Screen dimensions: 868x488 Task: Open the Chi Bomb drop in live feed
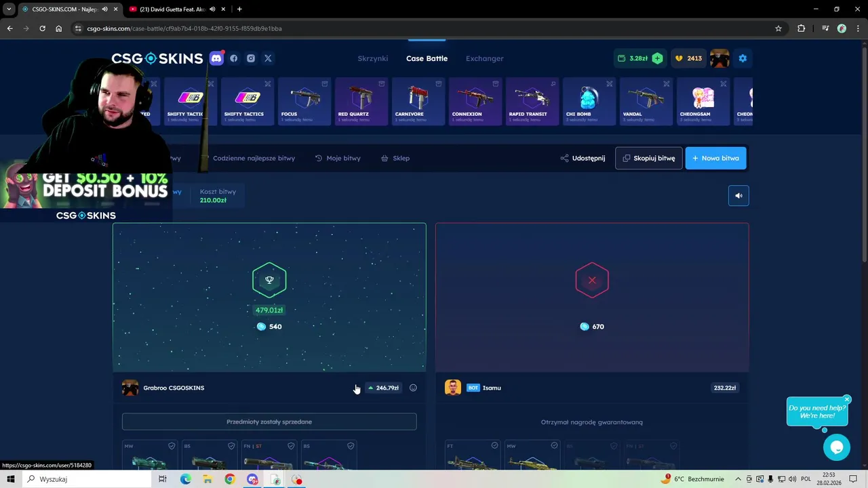point(589,102)
